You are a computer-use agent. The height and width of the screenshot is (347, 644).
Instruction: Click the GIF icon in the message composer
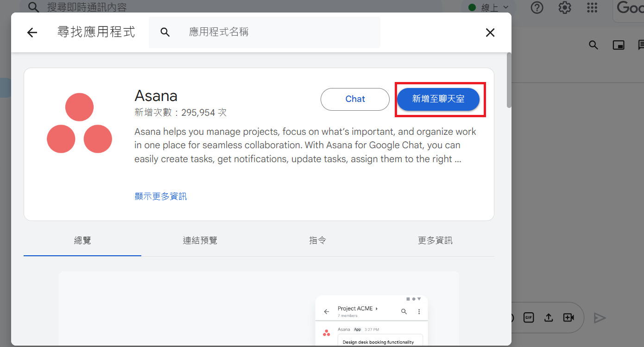pos(529,317)
